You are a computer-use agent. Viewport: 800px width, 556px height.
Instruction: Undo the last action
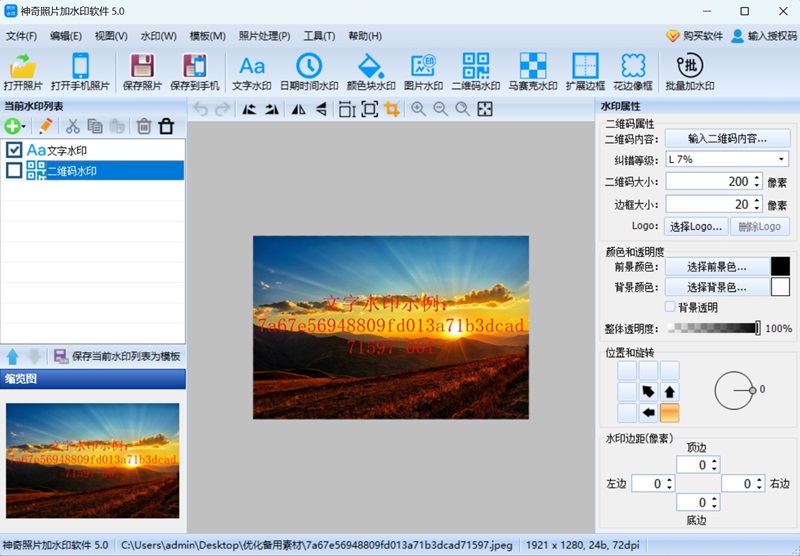[x=201, y=109]
